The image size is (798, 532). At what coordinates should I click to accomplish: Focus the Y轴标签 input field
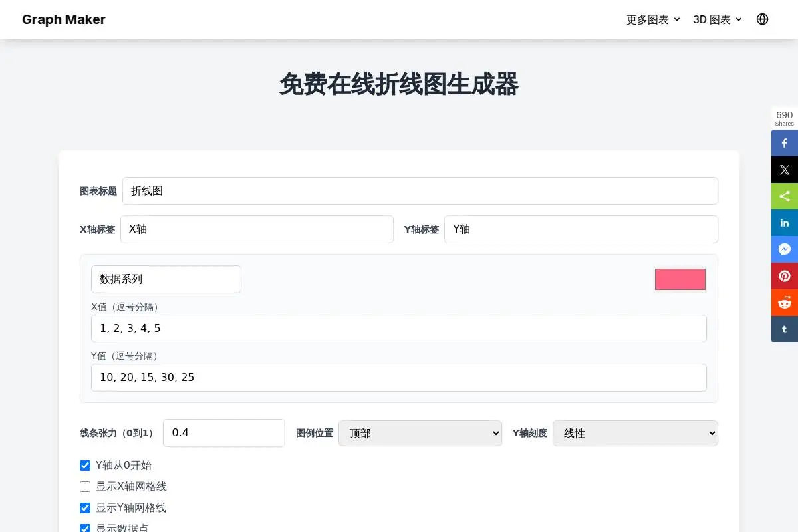coord(581,229)
